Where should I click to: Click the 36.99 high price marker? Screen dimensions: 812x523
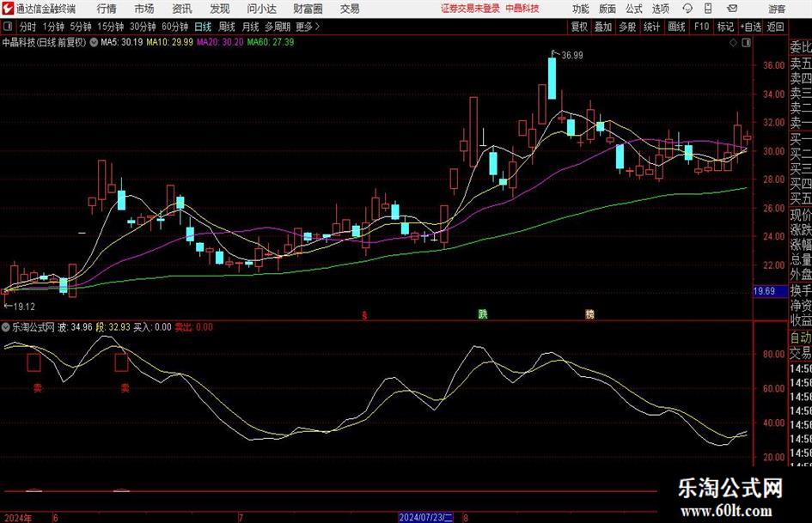point(571,56)
